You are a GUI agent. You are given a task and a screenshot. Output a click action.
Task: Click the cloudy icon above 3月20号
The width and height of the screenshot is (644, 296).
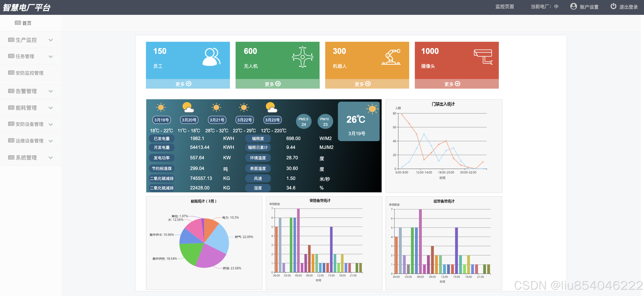(x=188, y=108)
